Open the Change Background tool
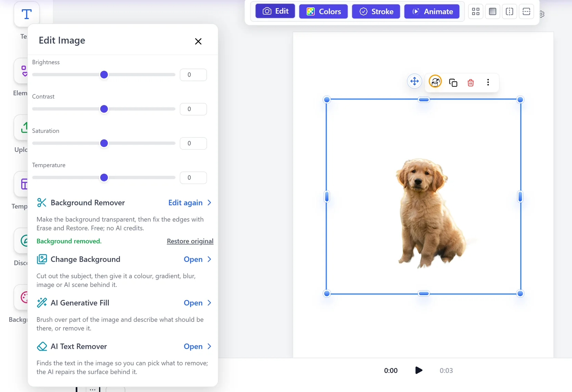This screenshot has width=572, height=392. [x=198, y=259]
